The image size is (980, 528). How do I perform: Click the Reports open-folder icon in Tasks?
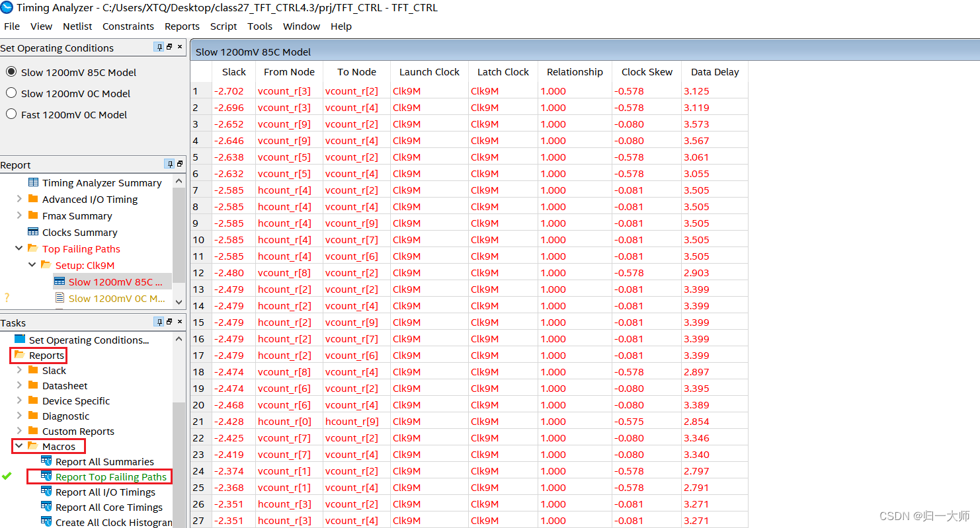click(19, 355)
